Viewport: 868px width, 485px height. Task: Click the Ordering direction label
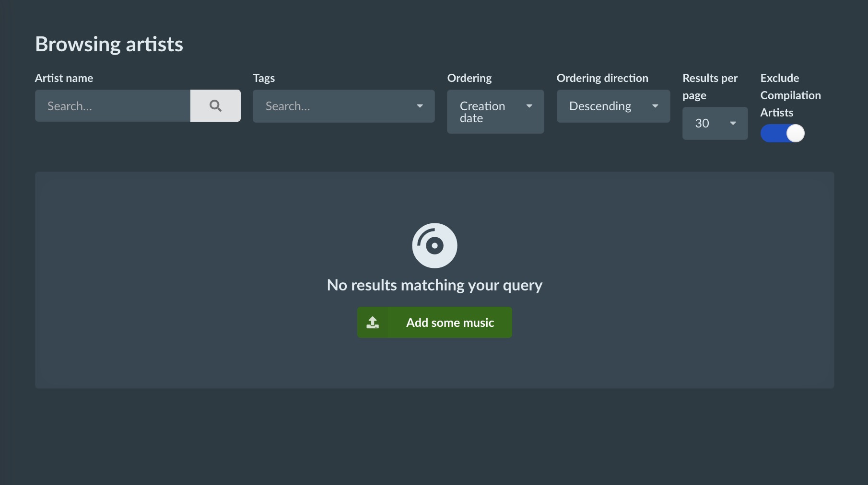(x=602, y=78)
